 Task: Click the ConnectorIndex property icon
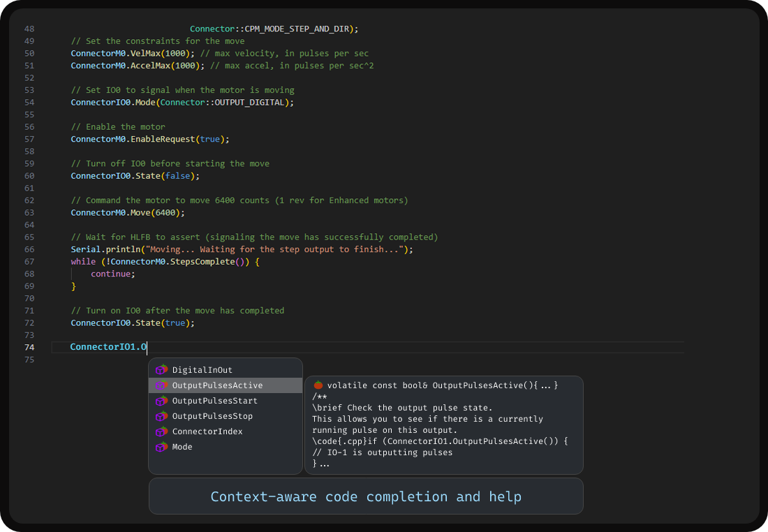click(161, 431)
